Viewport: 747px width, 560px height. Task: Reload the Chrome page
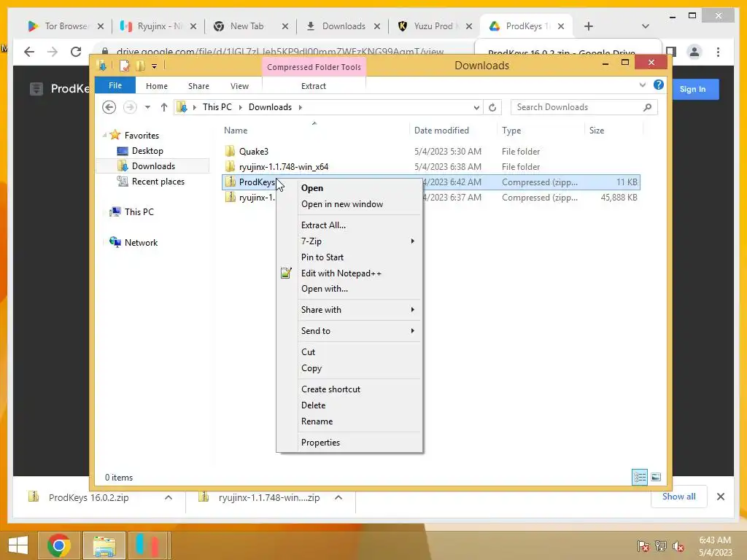(x=76, y=52)
